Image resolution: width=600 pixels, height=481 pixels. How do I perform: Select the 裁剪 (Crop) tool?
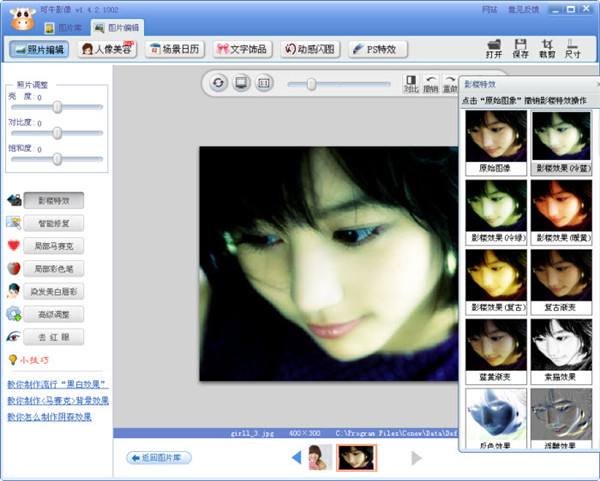[546, 48]
